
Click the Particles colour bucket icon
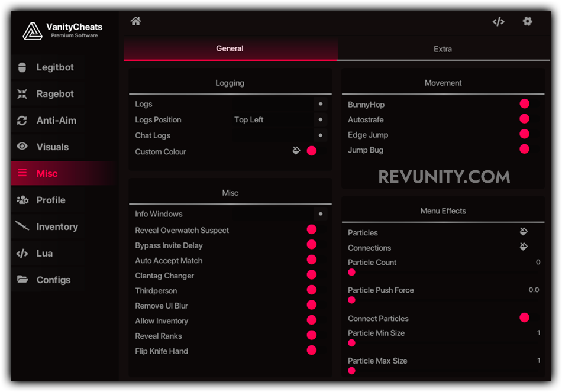click(524, 232)
